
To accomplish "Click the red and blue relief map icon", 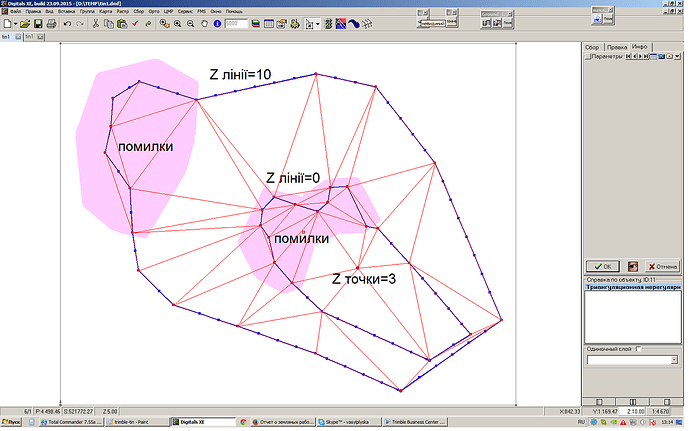I will (341, 24).
